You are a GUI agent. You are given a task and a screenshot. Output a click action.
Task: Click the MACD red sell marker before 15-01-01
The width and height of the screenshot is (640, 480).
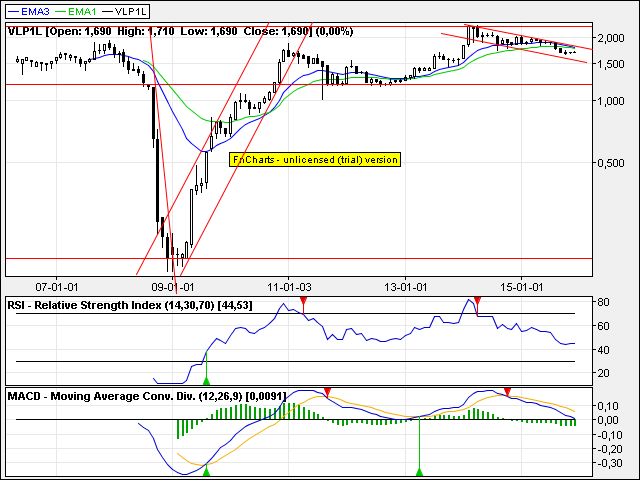[x=507, y=393]
